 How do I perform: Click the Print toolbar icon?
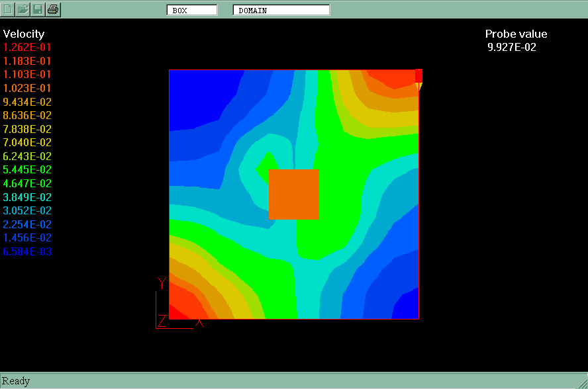54,9
